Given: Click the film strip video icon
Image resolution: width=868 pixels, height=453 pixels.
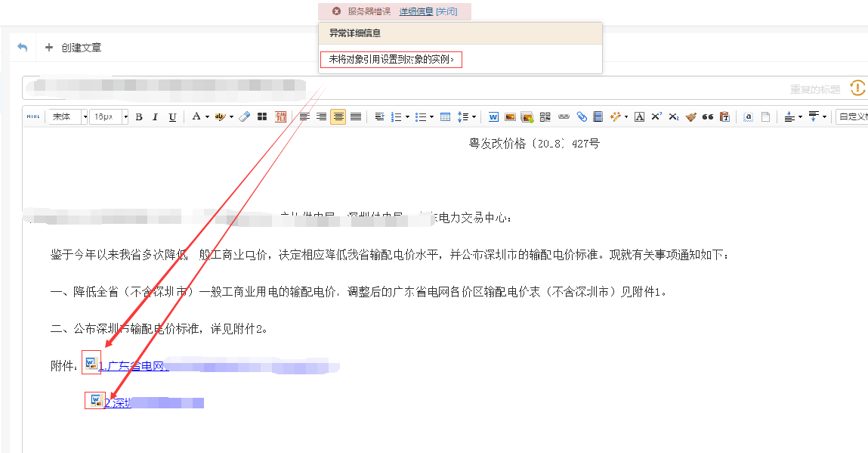Looking at the screenshot, I should 598,117.
